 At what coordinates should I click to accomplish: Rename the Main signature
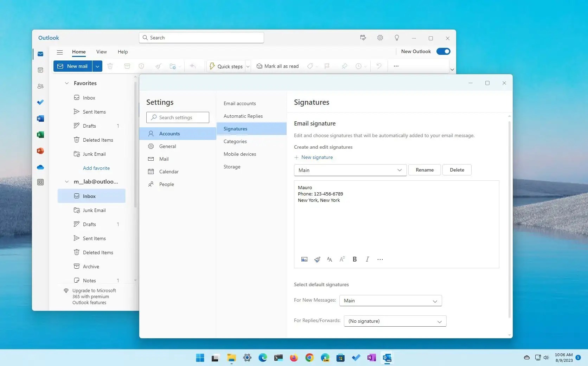pyautogui.click(x=424, y=170)
